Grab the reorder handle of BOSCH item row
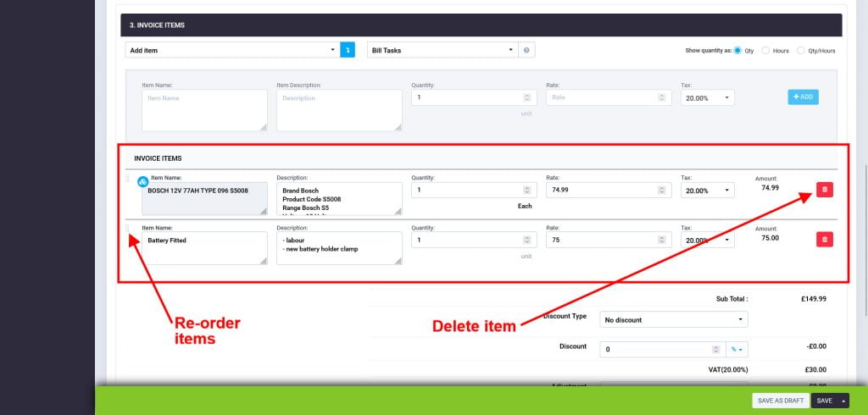 point(127,179)
